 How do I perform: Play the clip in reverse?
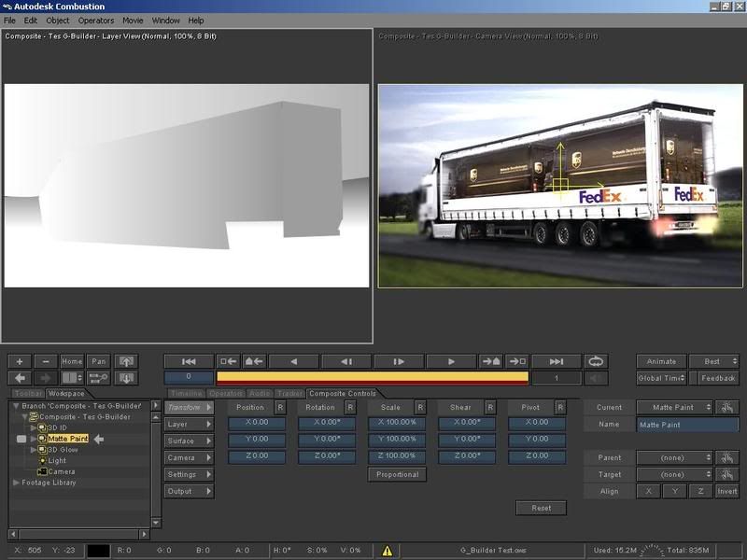pyautogui.click(x=293, y=361)
